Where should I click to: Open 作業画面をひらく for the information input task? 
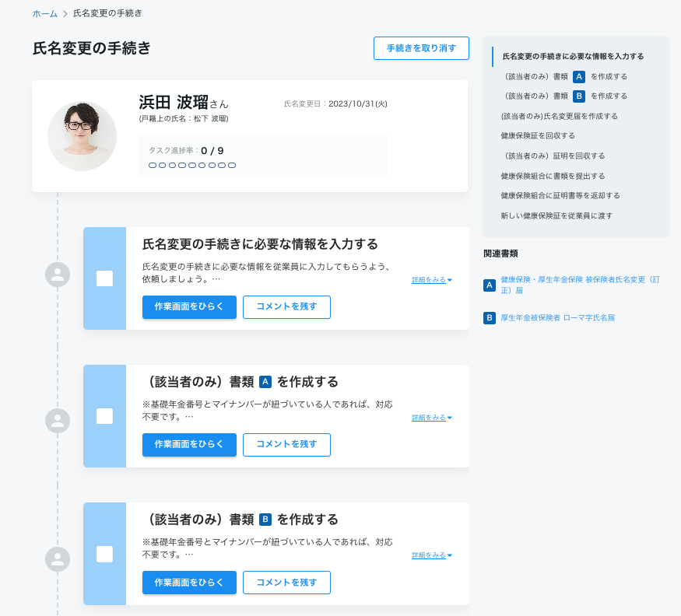coord(189,307)
